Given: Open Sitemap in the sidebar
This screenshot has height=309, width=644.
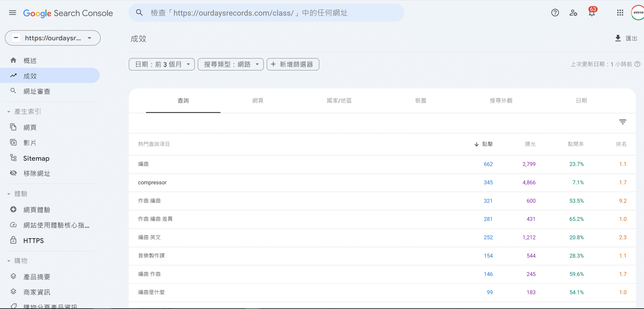Looking at the screenshot, I should click(36, 158).
